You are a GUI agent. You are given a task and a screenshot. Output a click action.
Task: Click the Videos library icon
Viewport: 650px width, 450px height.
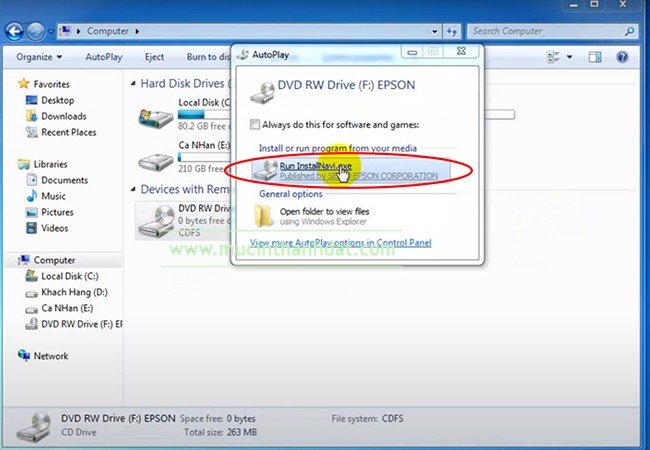point(32,228)
